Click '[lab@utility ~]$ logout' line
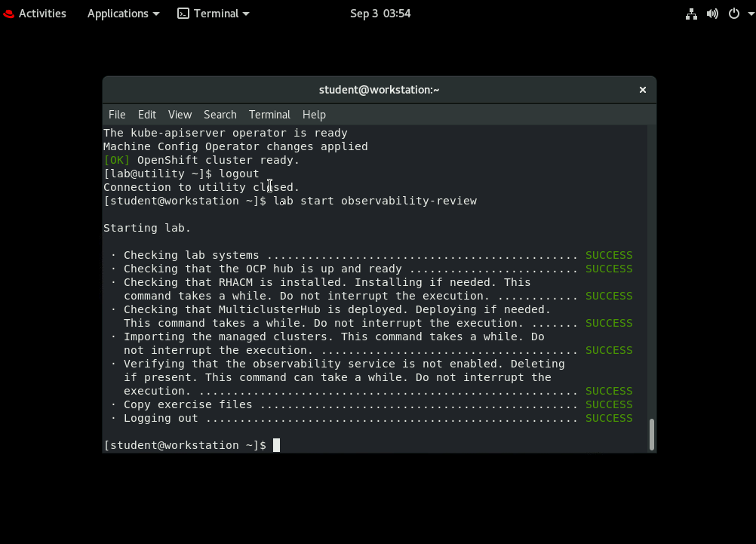The height and width of the screenshot is (544, 756). pyautogui.click(x=181, y=174)
